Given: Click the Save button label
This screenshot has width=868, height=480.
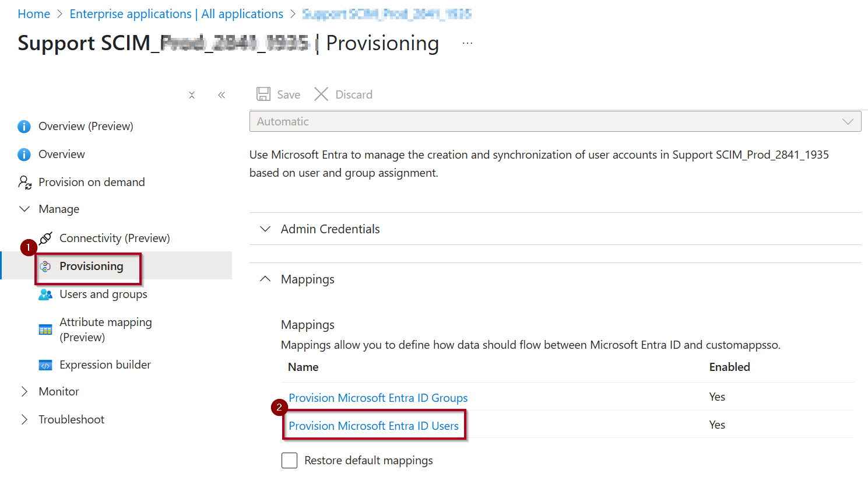Looking at the screenshot, I should 289,94.
